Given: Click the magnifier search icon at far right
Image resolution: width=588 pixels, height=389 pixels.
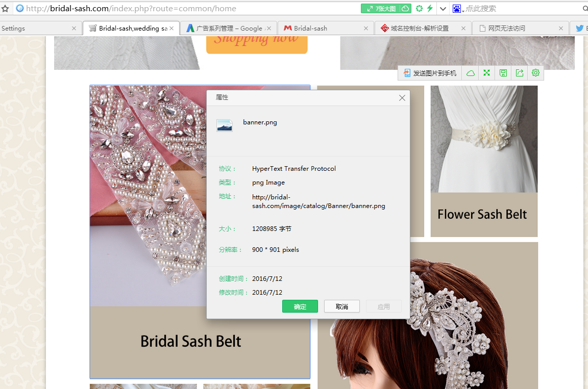Looking at the screenshot, I should tap(585, 8).
